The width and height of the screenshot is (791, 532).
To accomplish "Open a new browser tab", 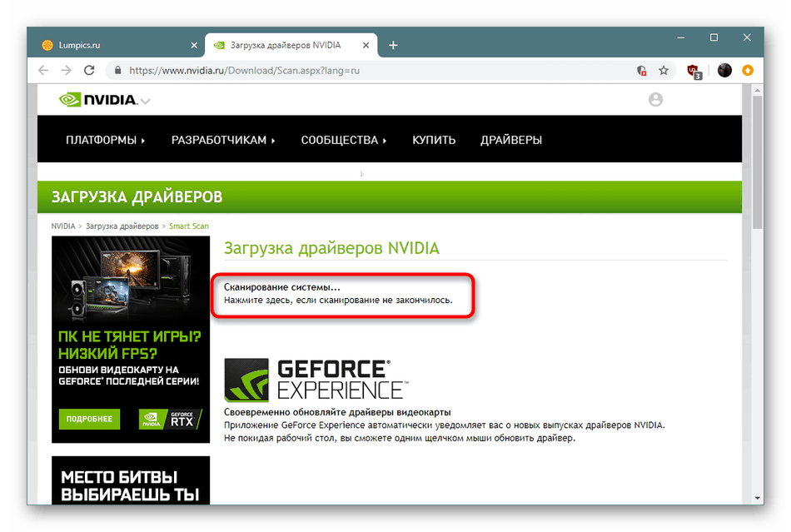I will (393, 46).
